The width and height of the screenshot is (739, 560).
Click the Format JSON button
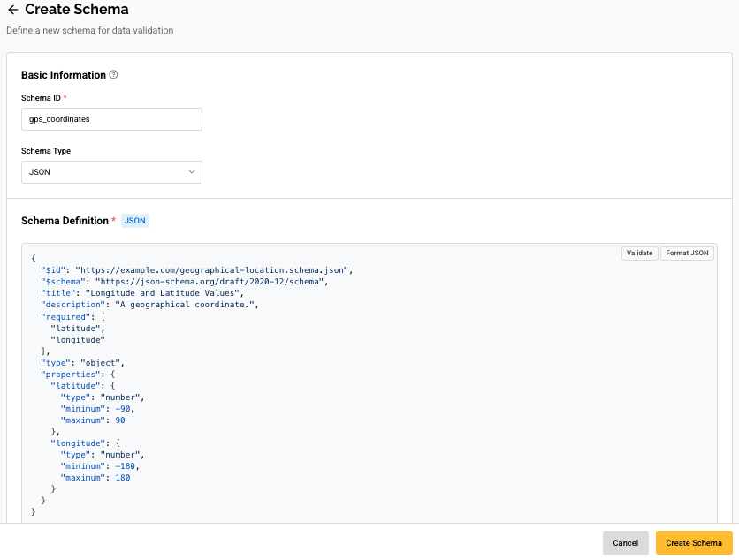(687, 253)
